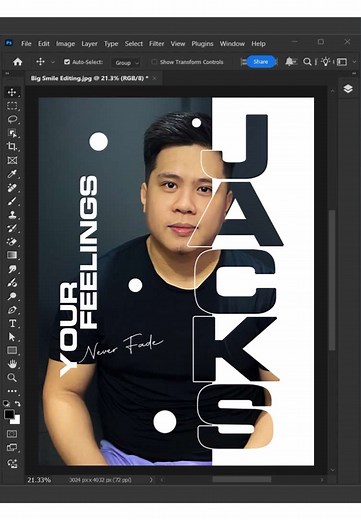Click the horizontal canvas scrollbar
The height and width of the screenshot is (520, 361).
point(242,480)
